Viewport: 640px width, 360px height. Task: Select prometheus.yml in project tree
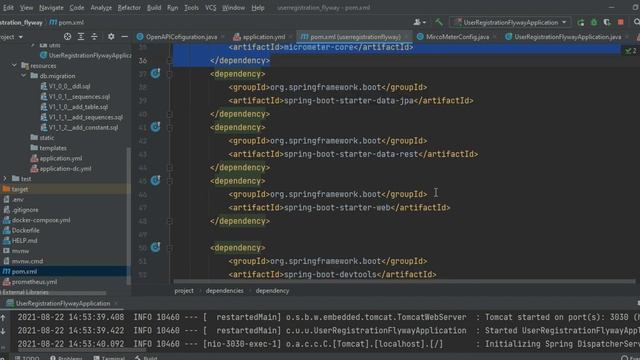(x=34, y=282)
